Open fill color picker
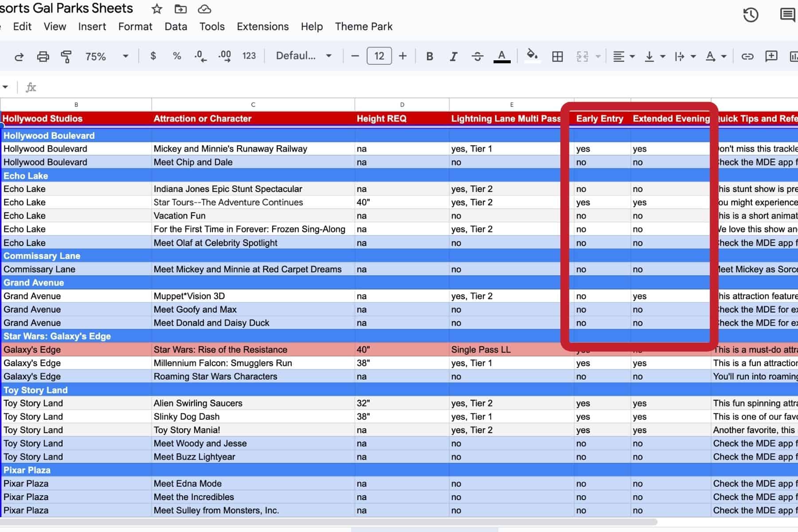The image size is (798, 532). click(532, 56)
